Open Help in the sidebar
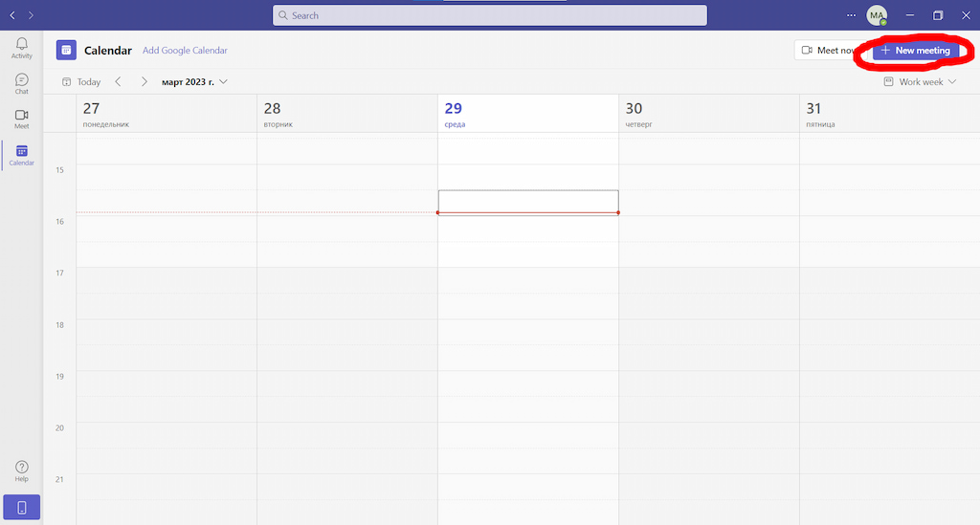The image size is (980, 525). (21, 470)
